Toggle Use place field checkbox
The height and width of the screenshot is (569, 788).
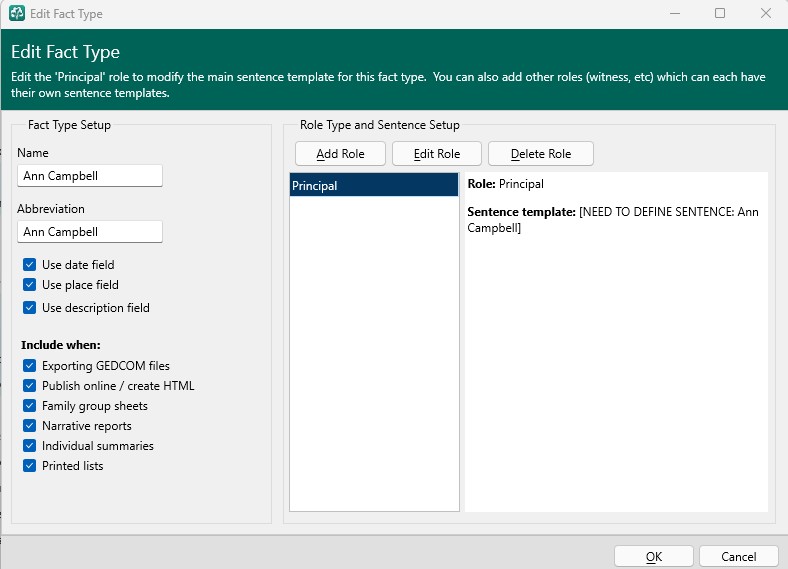[30, 285]
